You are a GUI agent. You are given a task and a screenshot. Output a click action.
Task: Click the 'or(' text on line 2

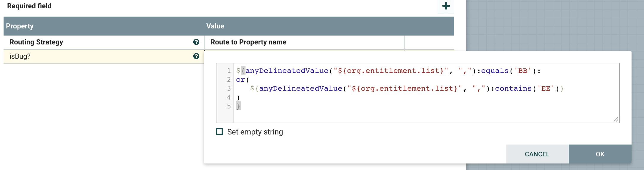click(x=243, y=80)
